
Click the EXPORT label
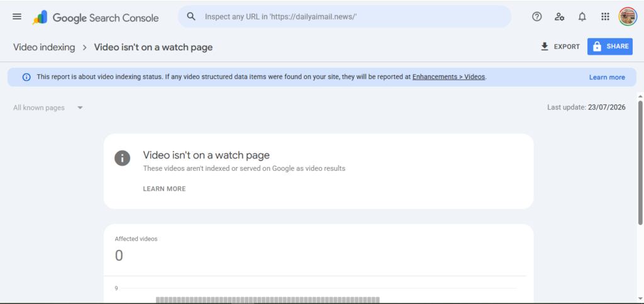click(x=567, y=46)
